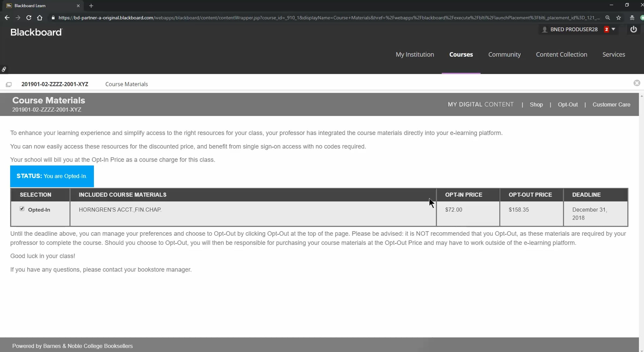Open the Services tab
Viewport: 644px width, 352px height.
(614, 55)
